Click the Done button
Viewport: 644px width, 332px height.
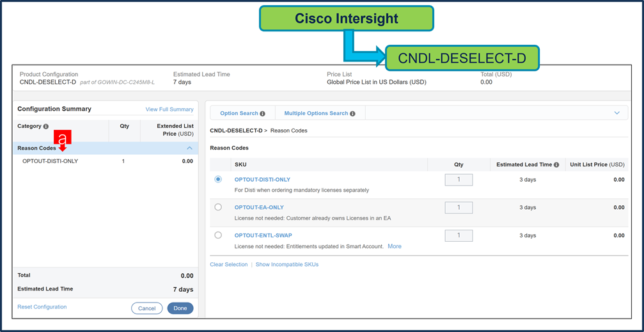click(180, 308)
